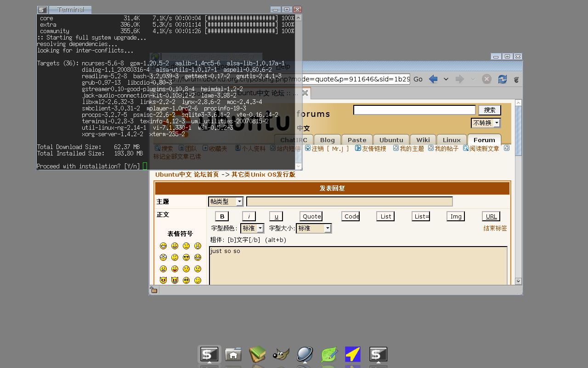Click the 主题 subject input field

(x=350, y=201)
